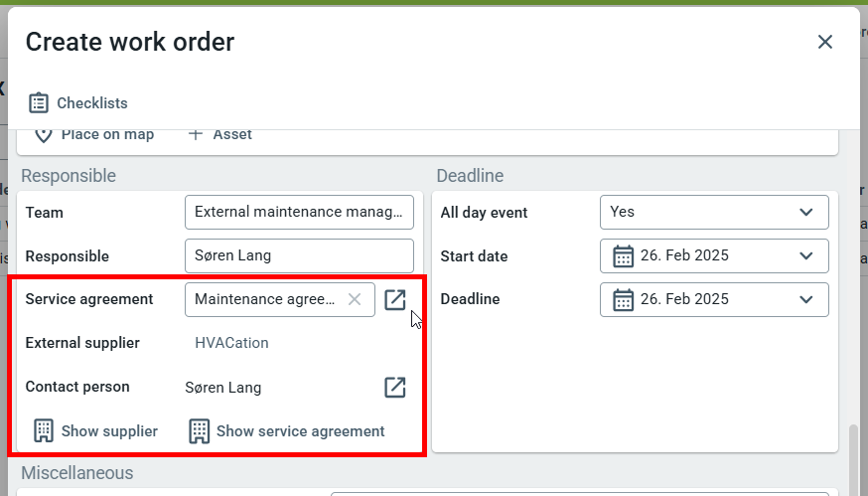The height and width of the screenshot is (496, 868).
Task: Open the Checklists clipboard icon
Action: (x=39, y=103)
